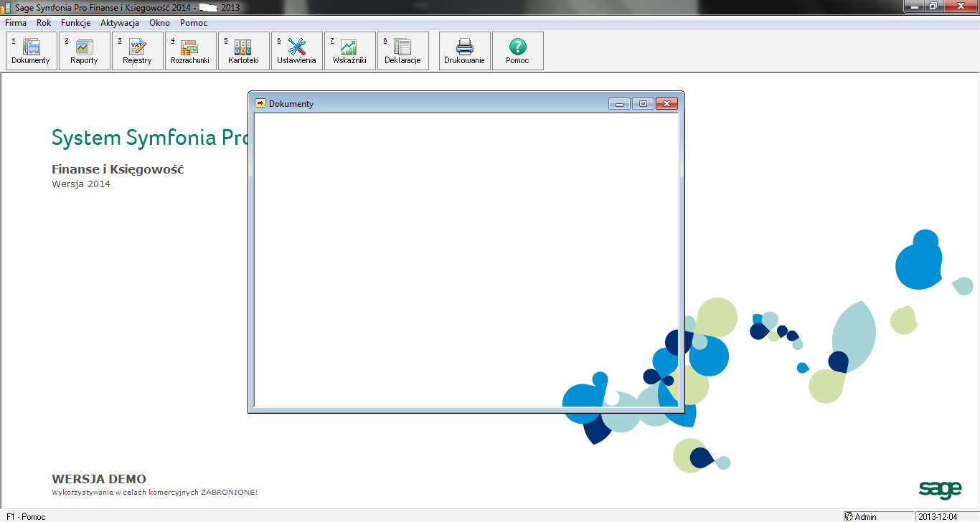
Task: Minimize the main Sage Symfonia window
Action: click(913, 6)
